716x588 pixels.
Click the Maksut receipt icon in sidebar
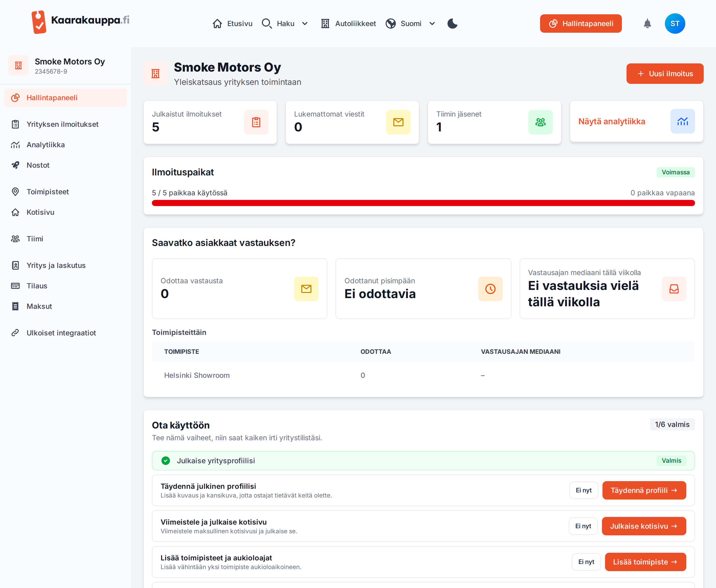coord(15,306)
